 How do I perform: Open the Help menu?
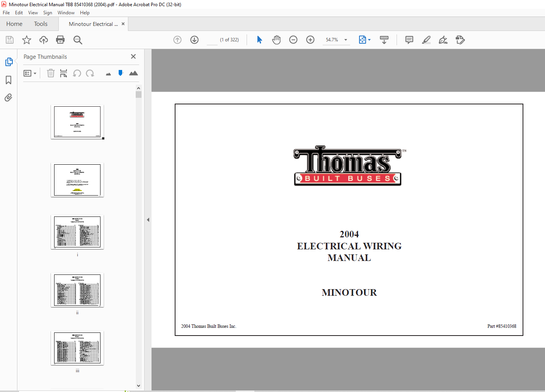click(x=85, y=13)
